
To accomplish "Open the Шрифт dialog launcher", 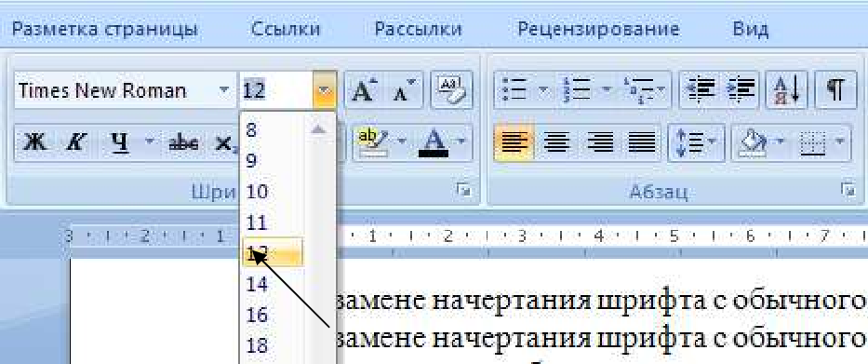I will pos(462,191).
